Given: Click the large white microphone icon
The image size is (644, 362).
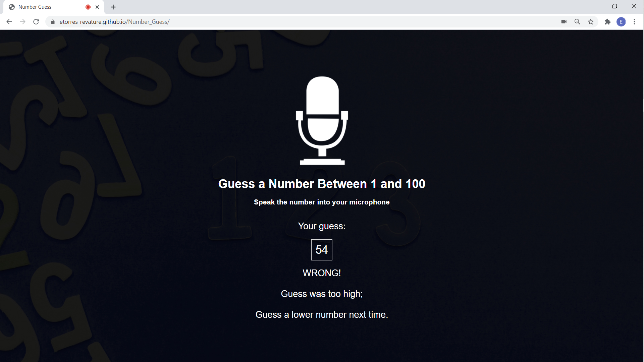Looking at the screenshot, I should pyautogui.click(x=322, y=121).
